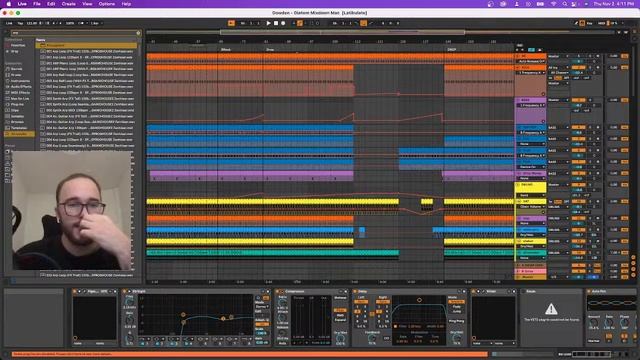This screenshot has width=640, height=360.
Task: Open the File menu
Action: [x=37, y=4]
